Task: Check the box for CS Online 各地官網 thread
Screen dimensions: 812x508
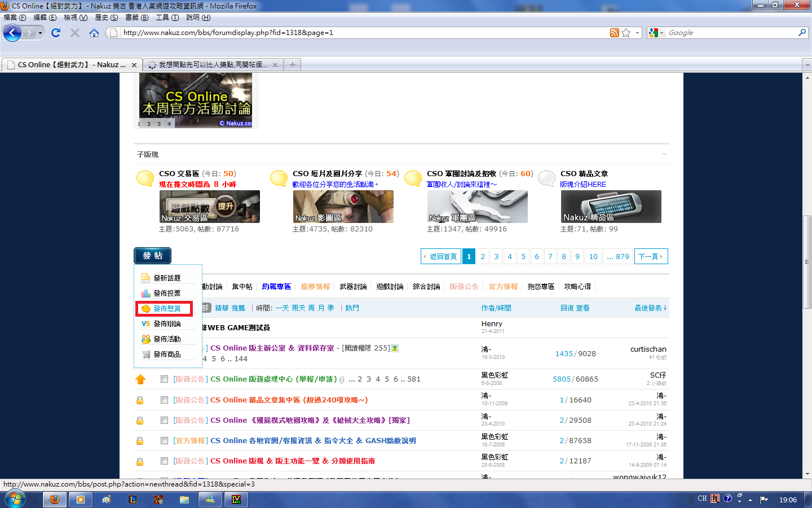Action: point(164,441)
